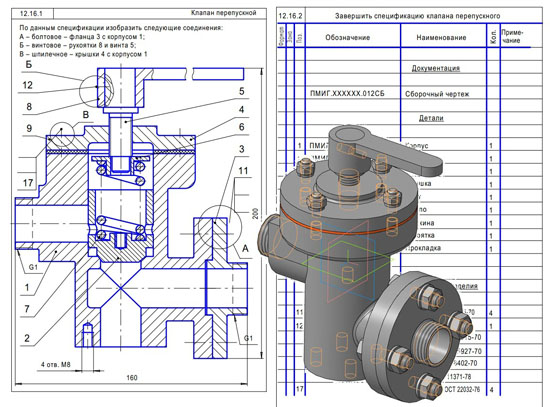Image resolution: width=550 pixels, height=407 pixels.
Task: Click the note '4 отв. М8'
Action: pyautogui.click(x=55, y=365)
